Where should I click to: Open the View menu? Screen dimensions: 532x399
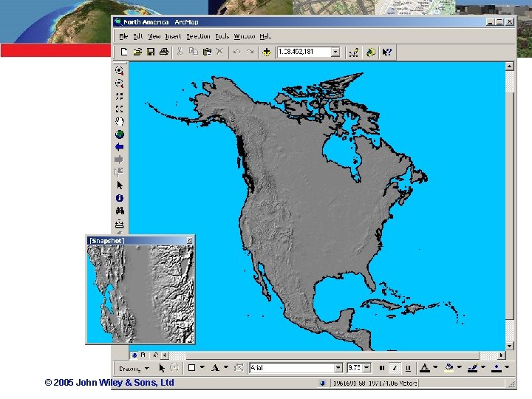(x=154, y=36)
